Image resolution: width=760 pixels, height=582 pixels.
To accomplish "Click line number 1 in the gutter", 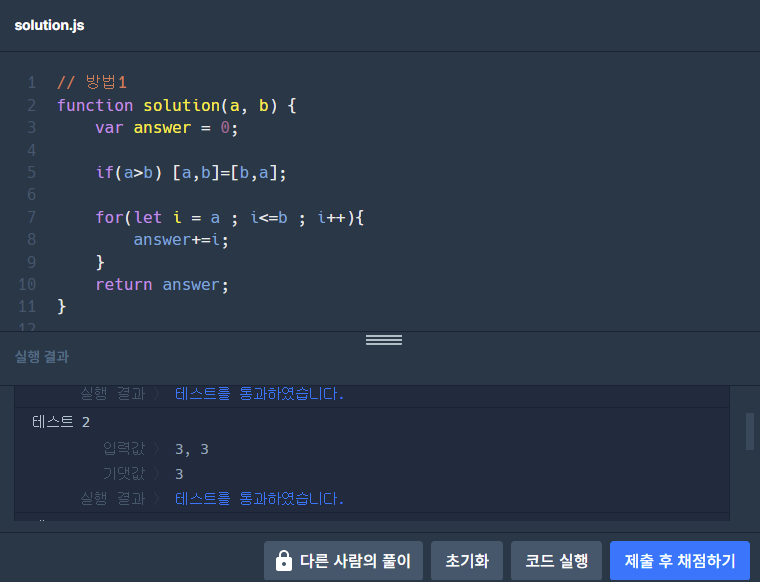I will click(32, 82).
